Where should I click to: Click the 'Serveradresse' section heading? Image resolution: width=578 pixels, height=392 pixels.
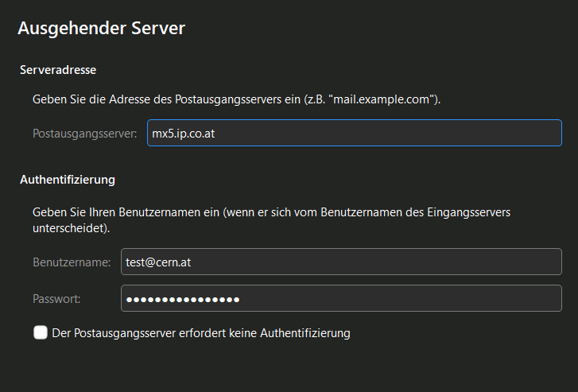[x=58, y=70]
